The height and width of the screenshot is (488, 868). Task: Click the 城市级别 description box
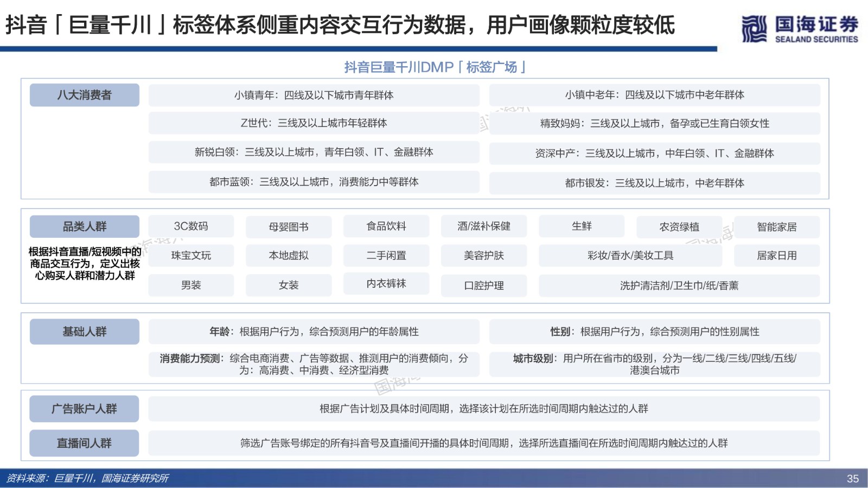pos(655,364)
